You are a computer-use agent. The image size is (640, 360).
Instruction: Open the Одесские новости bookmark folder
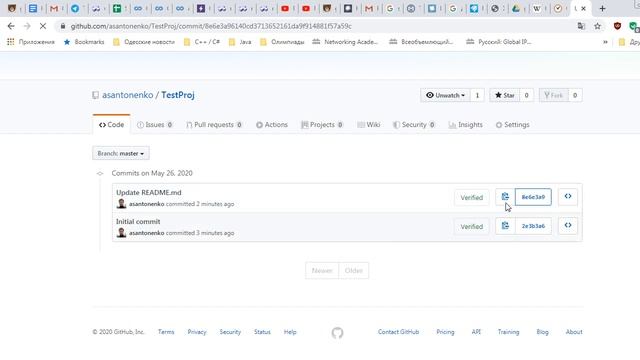(x=144, y=42)
